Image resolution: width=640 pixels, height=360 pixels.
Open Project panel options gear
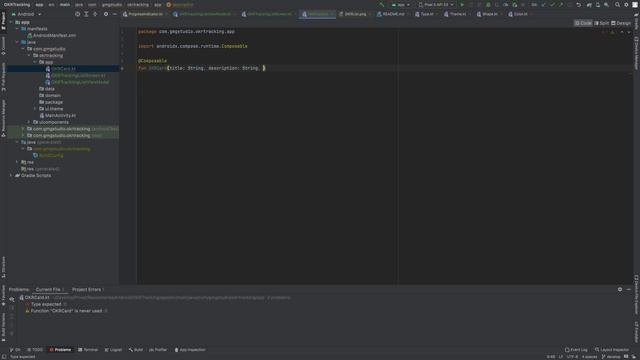coord(106,14)
